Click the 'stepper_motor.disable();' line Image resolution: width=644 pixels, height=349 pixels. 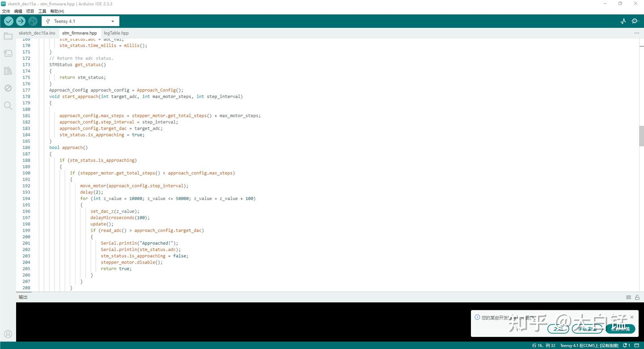click(x=131, y=262)
